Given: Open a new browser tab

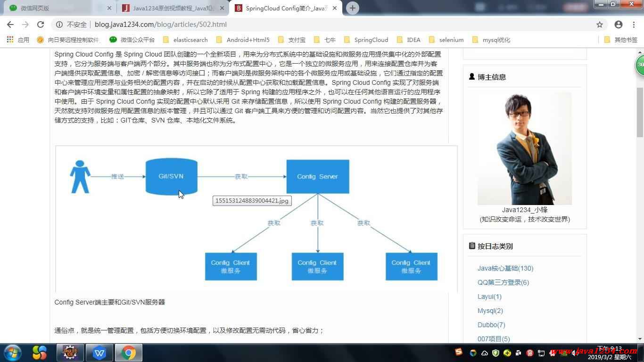Looking at the screenshot, I should pyautogui.click(x=352, y=8).
